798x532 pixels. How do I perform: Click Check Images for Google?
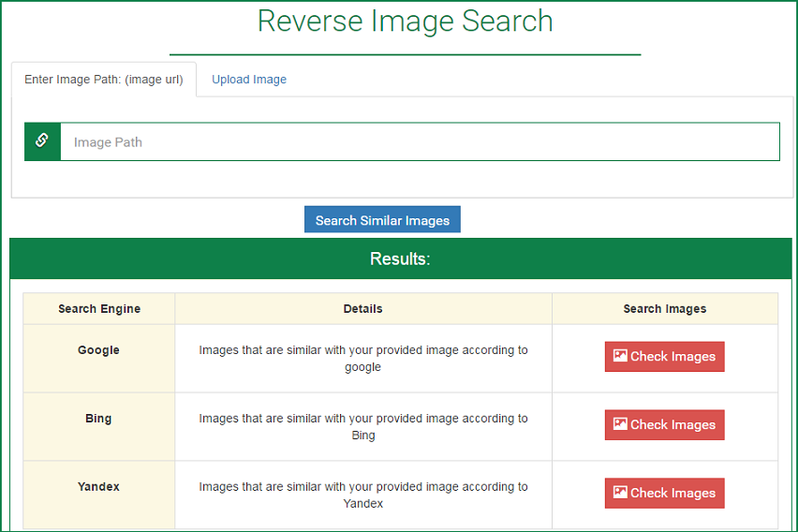point(664,356)
